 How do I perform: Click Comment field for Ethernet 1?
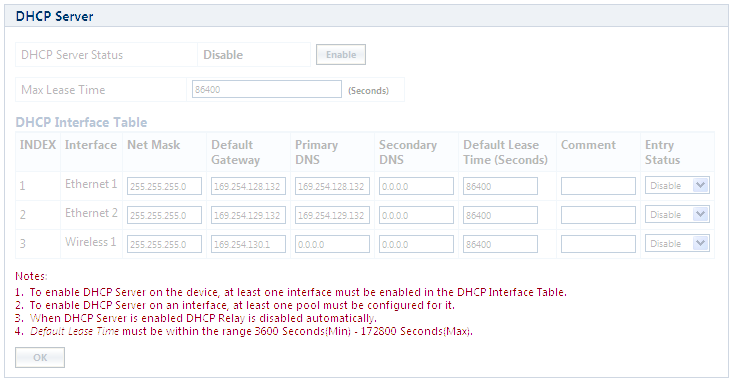[x=598, y=186]
